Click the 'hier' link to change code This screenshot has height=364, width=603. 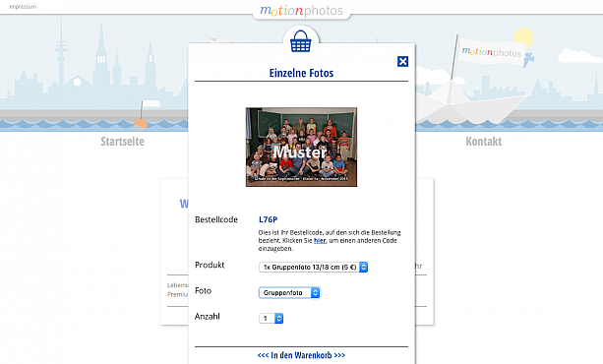point(320,240)
